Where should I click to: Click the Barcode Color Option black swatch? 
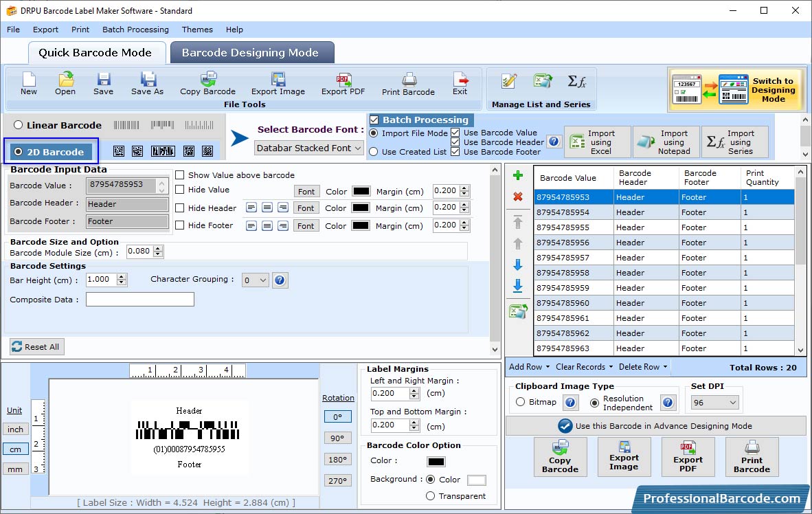coord(436,461)
